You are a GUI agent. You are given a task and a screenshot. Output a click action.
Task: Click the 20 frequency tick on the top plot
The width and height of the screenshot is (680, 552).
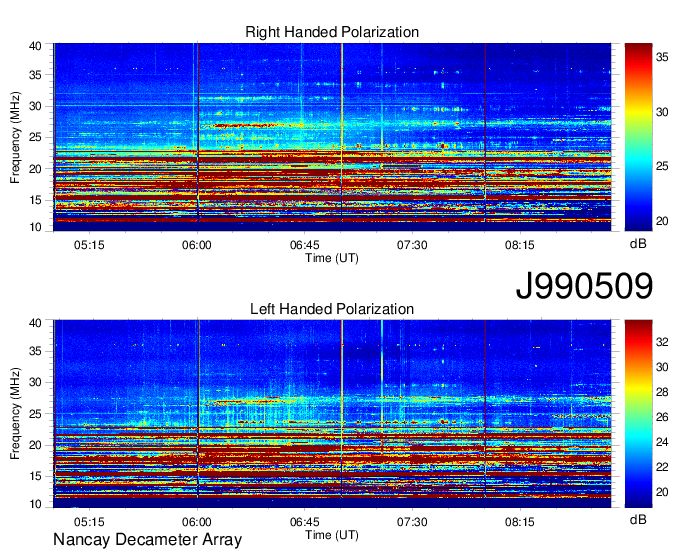pos(35,169)
